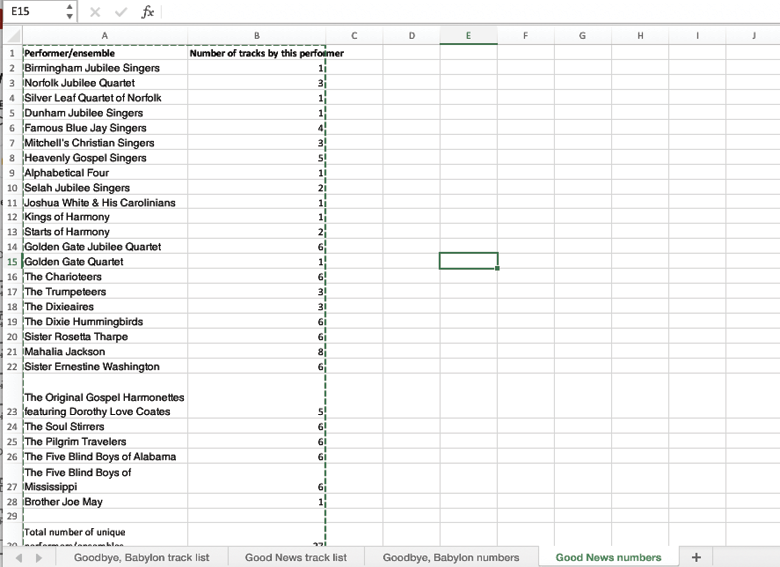This screenshot has width=780, height=567.
Task: Click the confirm entry checkmark icon
Action: click(121, 12)
